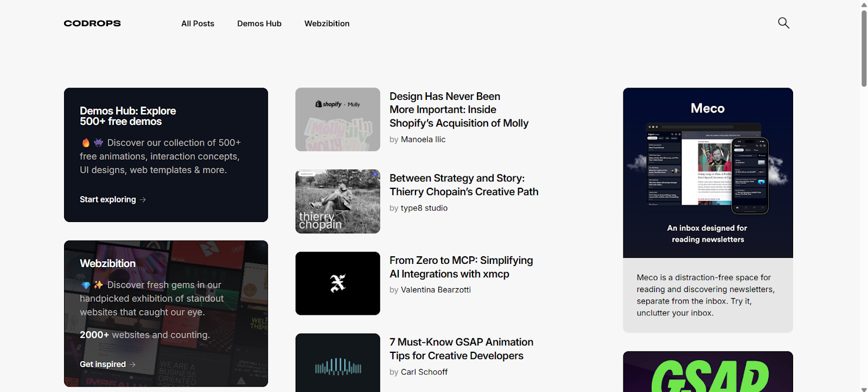Click the scrollbar down arrow
The height and width of the screenshot is (392, 868).
(x=864, y=389)
